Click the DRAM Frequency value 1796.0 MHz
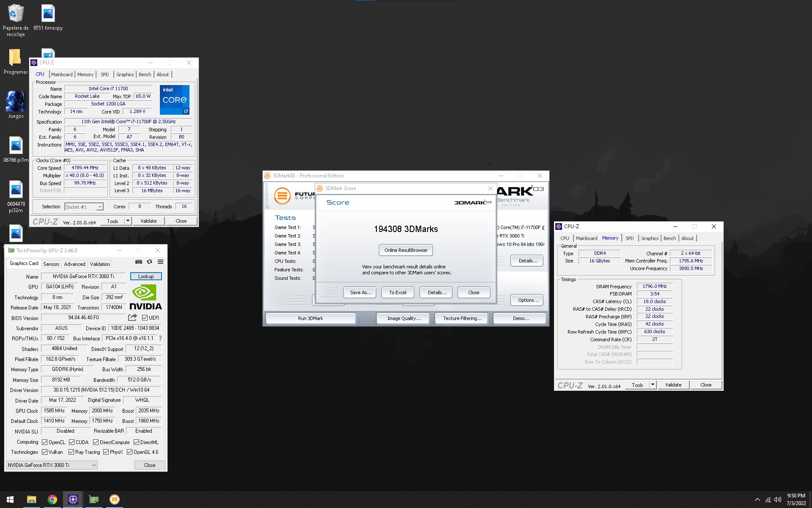Screen dimensions: 812x508 coord(654,287)
